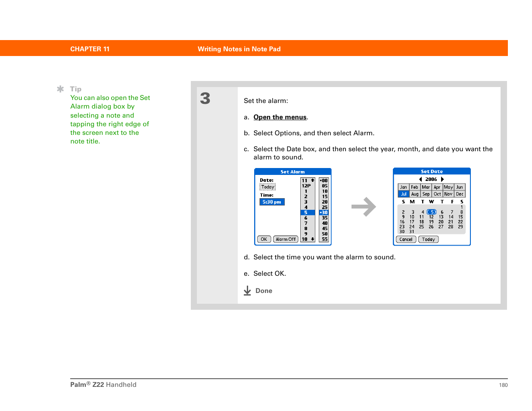The height and width of the screenshot is (411, 532).
Task: Open the 'Open the menus' link
Action: pos(280,117)
